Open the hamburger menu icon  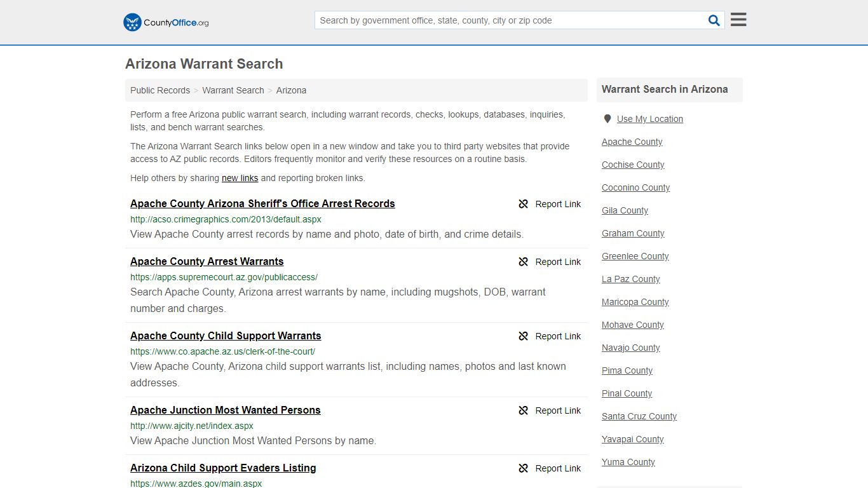(x=738, y=20)
